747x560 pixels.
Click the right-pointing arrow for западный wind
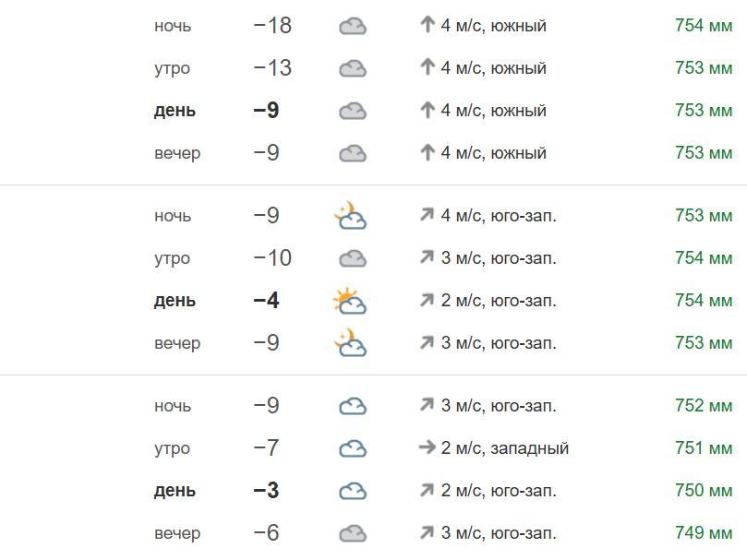coord(427,448)
